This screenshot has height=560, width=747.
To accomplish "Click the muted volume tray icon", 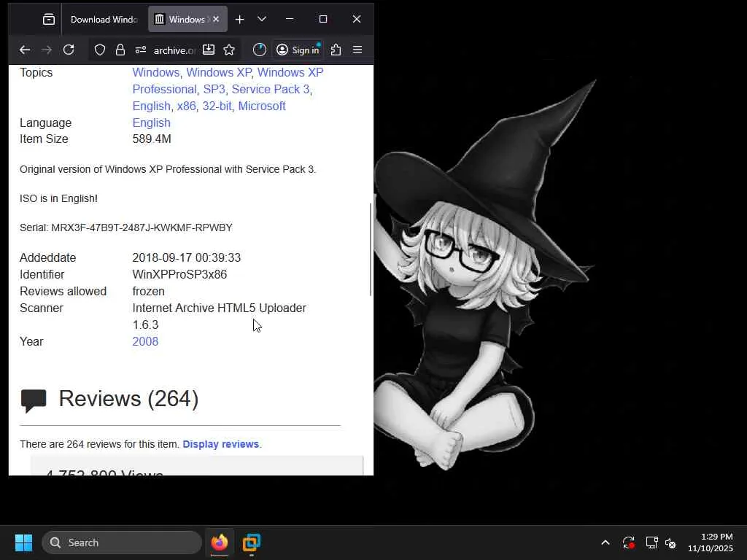I will point(670,542).
